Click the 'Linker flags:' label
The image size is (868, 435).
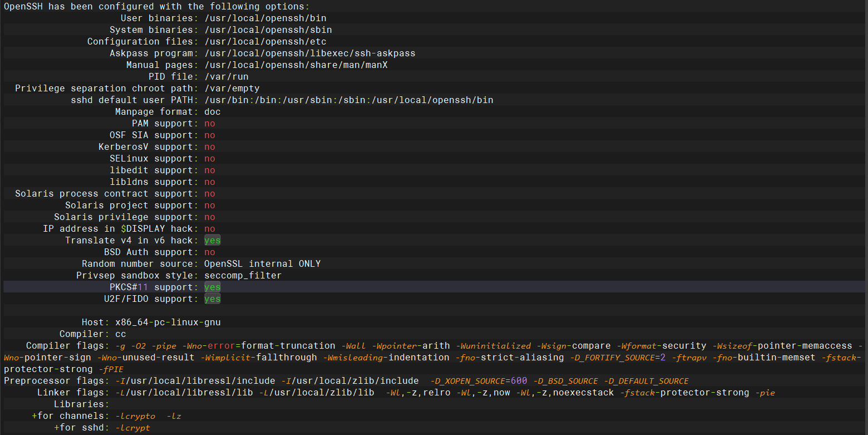coord(73,393)
